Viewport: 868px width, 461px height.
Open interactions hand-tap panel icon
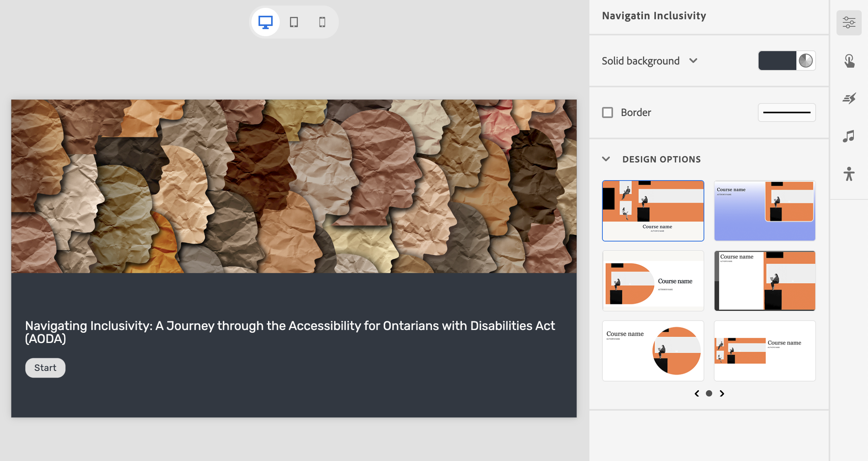coord(849,61)
